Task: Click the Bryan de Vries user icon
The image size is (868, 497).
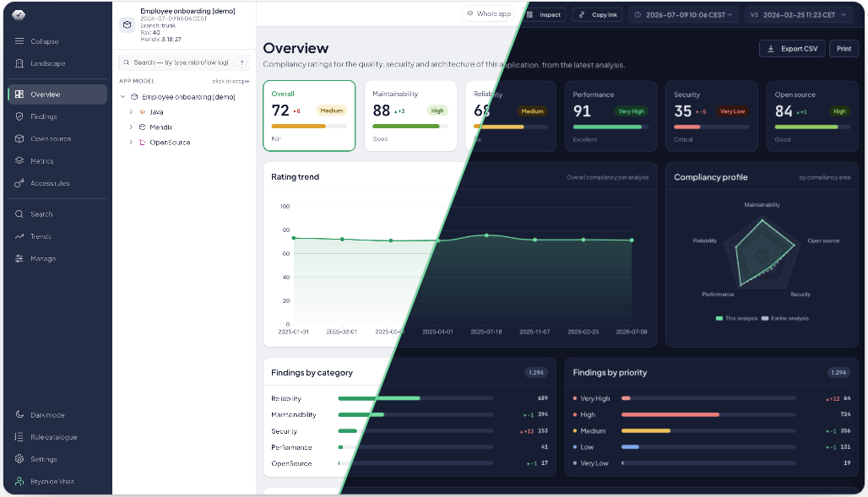Action: tap(19, 481)
